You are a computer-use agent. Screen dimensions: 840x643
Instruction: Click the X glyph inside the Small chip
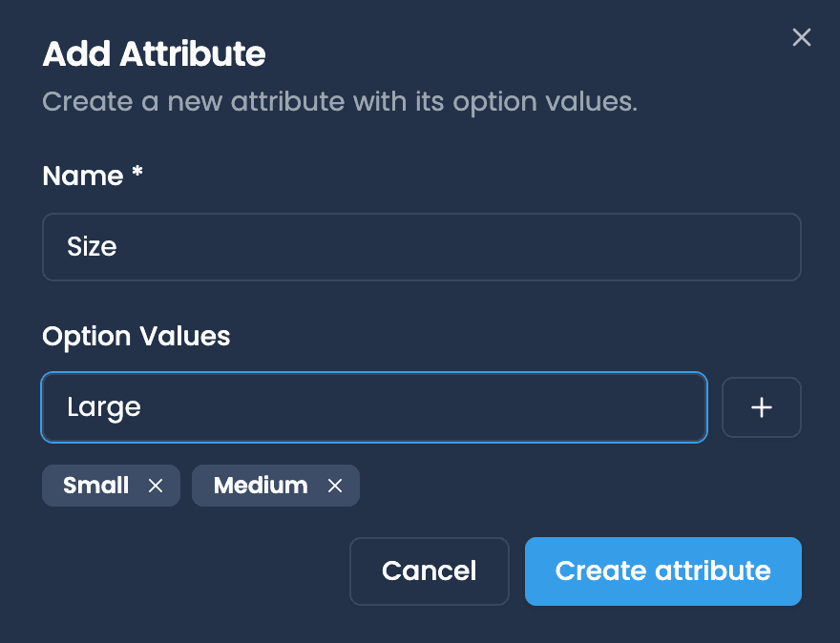(156, 486)
